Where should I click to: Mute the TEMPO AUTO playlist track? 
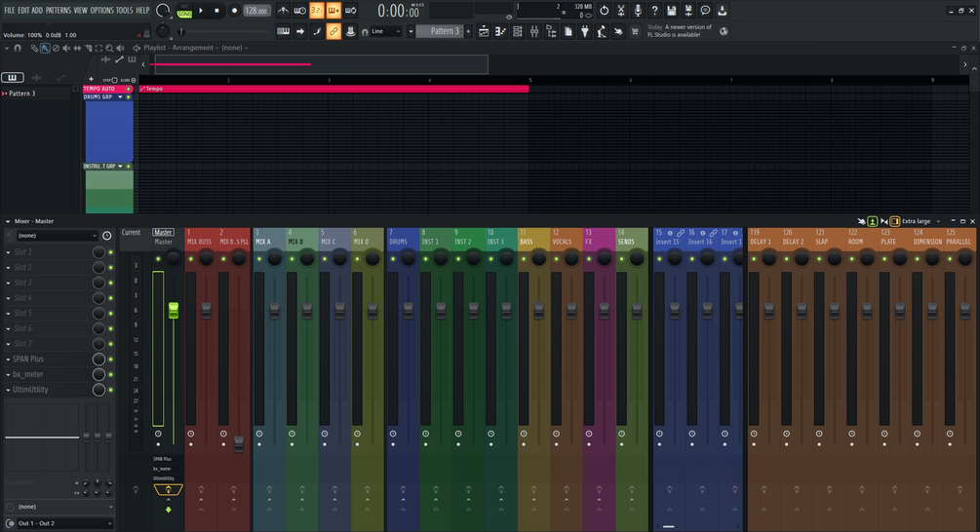pos(129,90)
